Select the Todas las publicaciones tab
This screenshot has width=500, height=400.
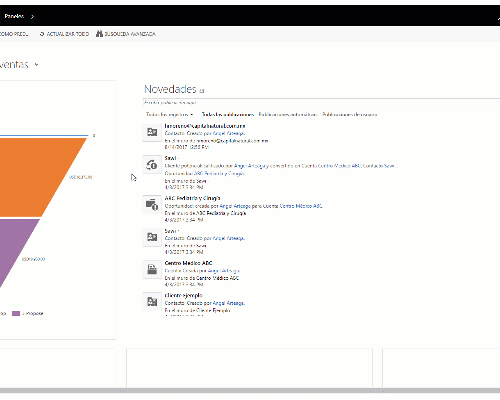(228, 114)
